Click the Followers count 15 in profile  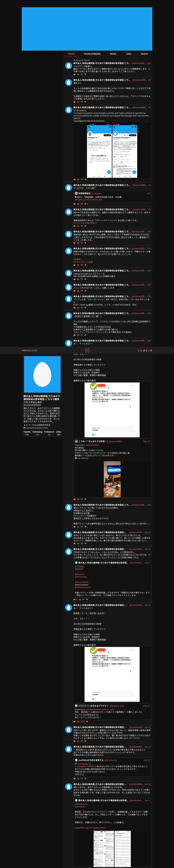click(49, 435)
